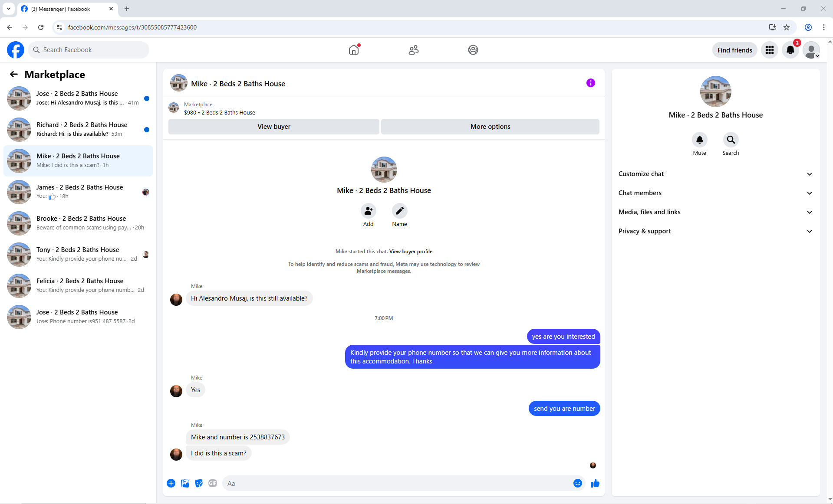833x504 pixels.
Task: Click the house avatar in chat header
Action: click(x=179, y=83)
